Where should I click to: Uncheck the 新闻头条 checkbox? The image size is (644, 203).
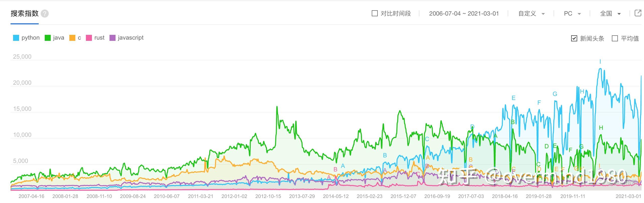click(574, 38)
